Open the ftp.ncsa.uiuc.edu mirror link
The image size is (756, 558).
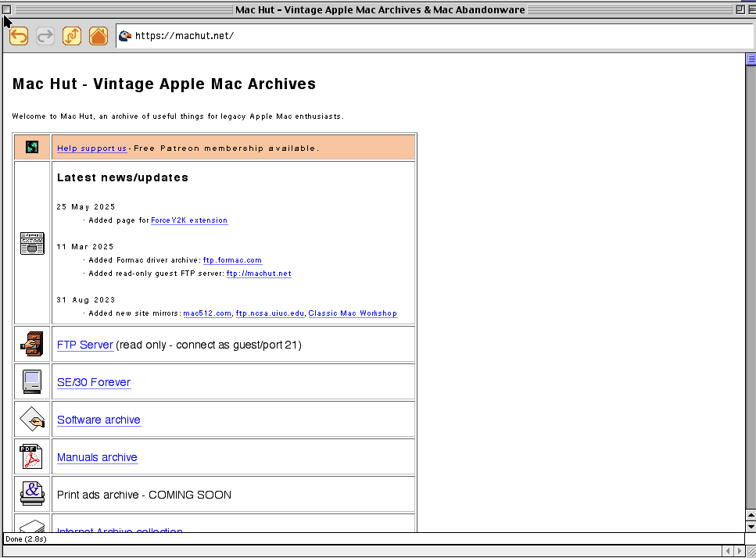[x=270, y=313]
